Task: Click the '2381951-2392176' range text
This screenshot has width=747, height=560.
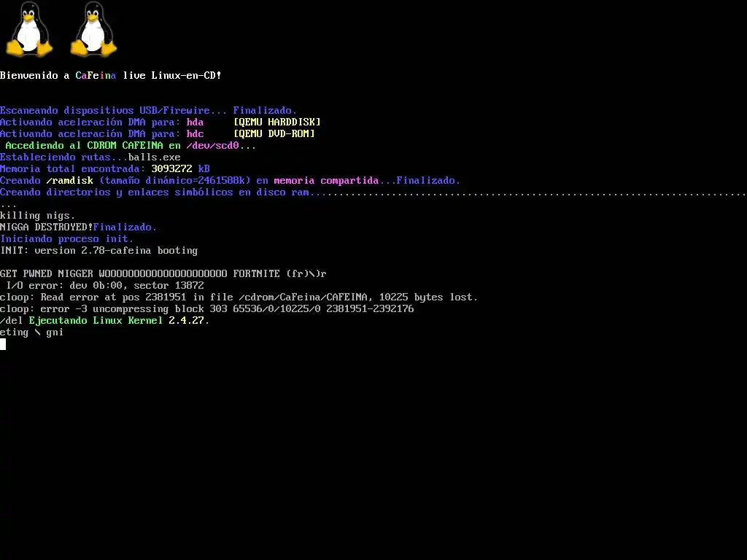Action: pos(370,308)
